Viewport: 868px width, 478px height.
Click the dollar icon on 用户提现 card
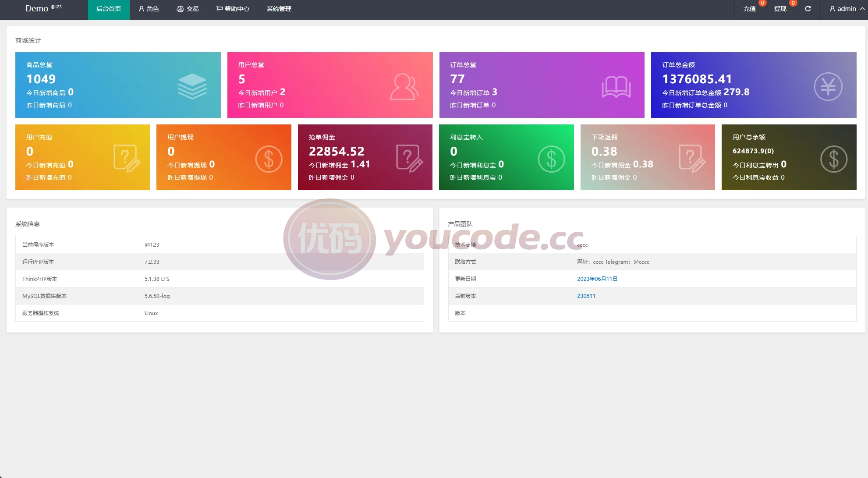pos(269,159)
